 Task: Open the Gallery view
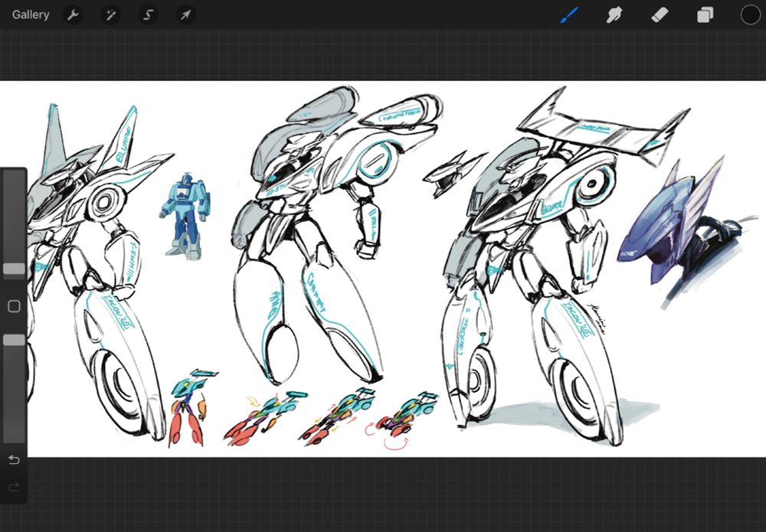[x=31, y=15]
